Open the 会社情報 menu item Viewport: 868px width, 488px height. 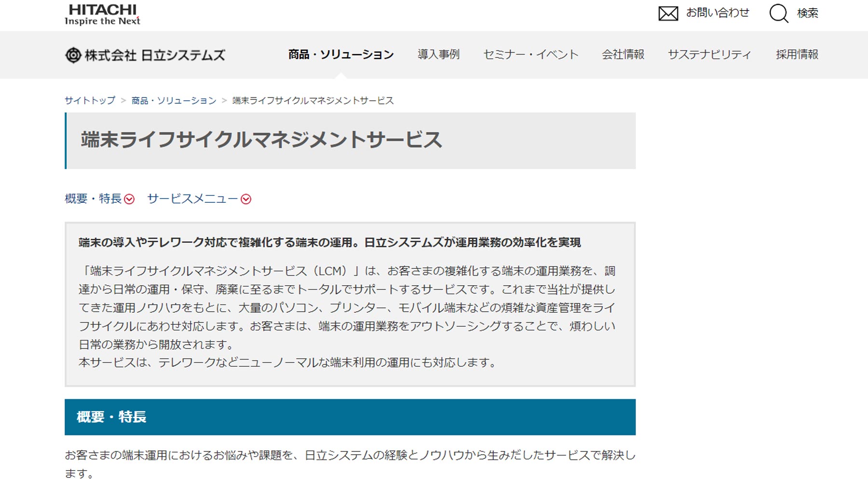(623, 55)
